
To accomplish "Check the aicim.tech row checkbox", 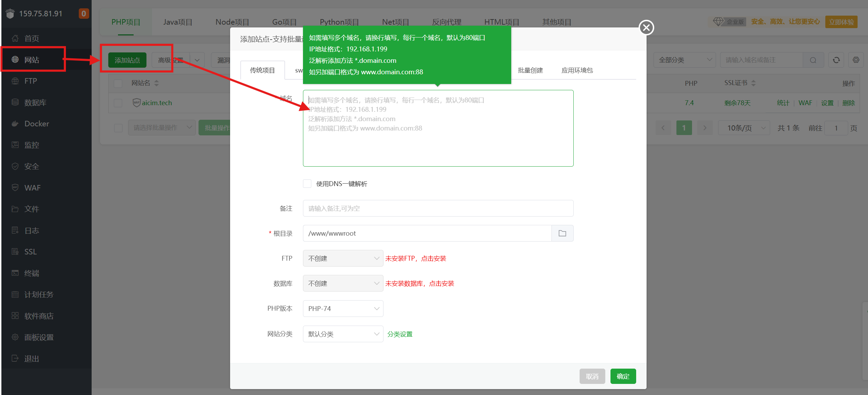I will coord(118,103).
